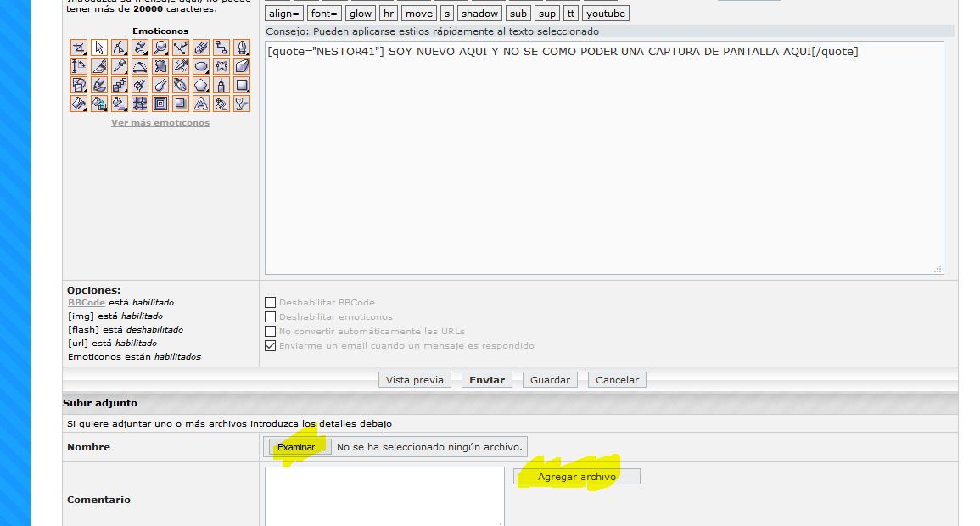
Task: Click the arrow pointer emoticon
Action: (x=99, y=48)
